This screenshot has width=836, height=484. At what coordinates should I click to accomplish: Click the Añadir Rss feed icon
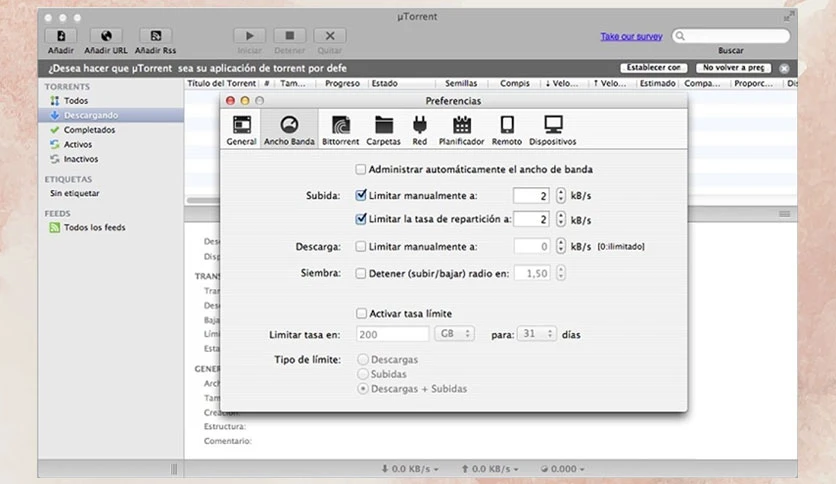point(155,36)
